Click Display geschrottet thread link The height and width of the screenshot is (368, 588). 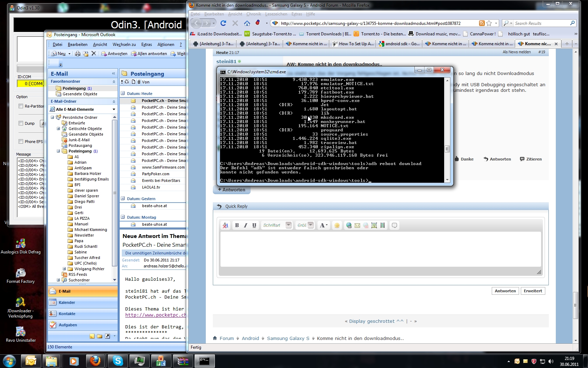tap(376, 321)
